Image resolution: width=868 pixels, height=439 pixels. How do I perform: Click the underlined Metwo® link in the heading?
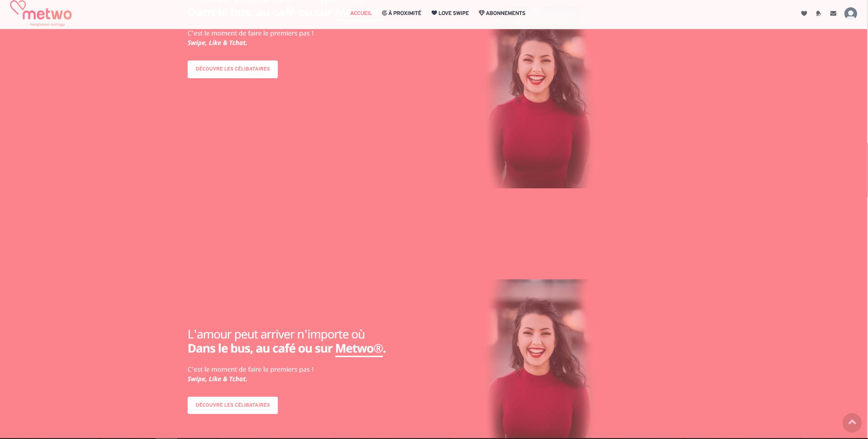(359, 349)
